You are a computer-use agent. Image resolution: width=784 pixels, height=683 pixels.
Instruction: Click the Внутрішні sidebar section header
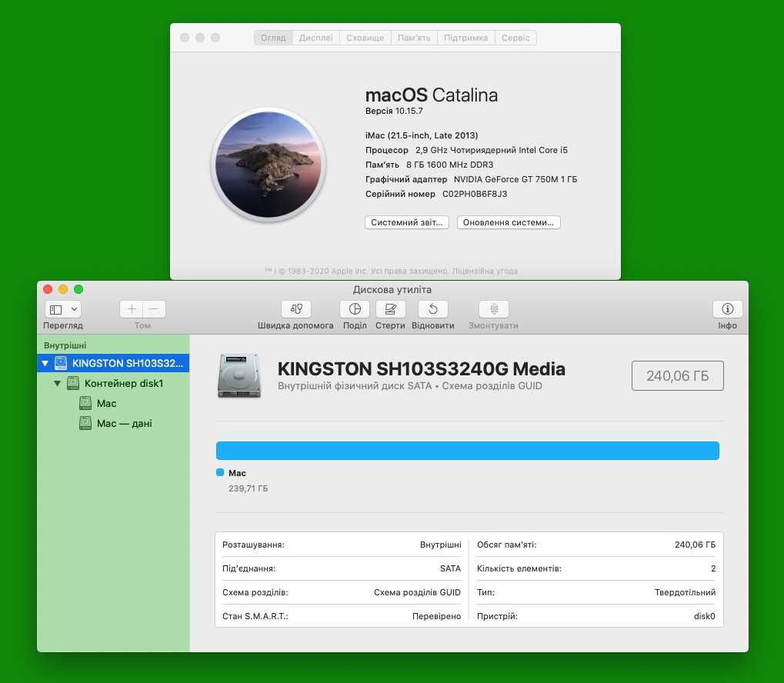tap(65, 345)
